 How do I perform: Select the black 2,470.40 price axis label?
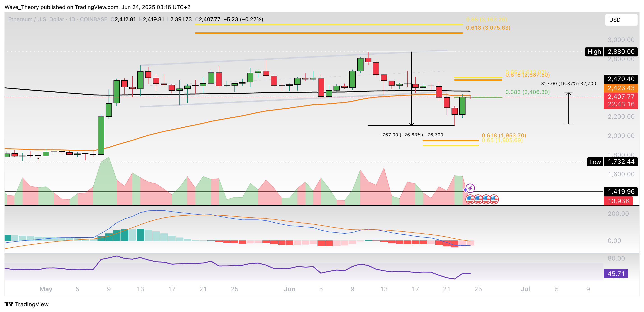[x=621, y=79]
